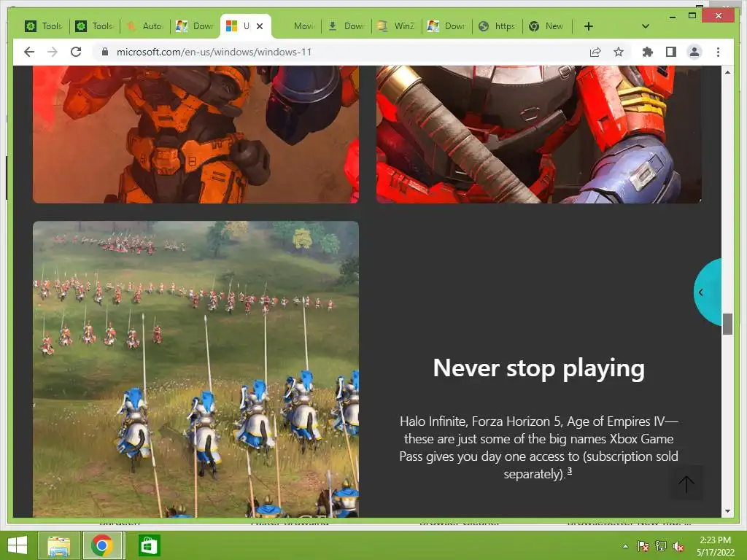The width and height of the screenshot is (747, 560).
Task: Show hidden system tray icons
Action: click(625, 546)
